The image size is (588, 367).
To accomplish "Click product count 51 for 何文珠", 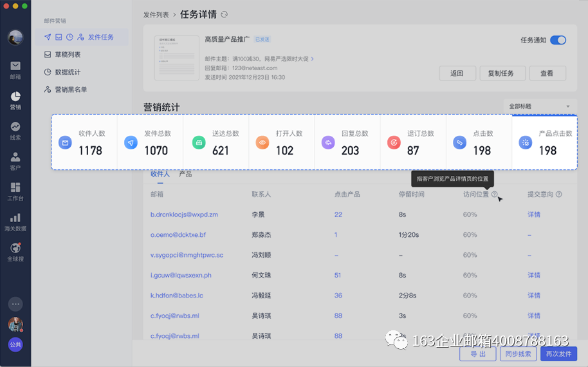I will click(338, 275).
